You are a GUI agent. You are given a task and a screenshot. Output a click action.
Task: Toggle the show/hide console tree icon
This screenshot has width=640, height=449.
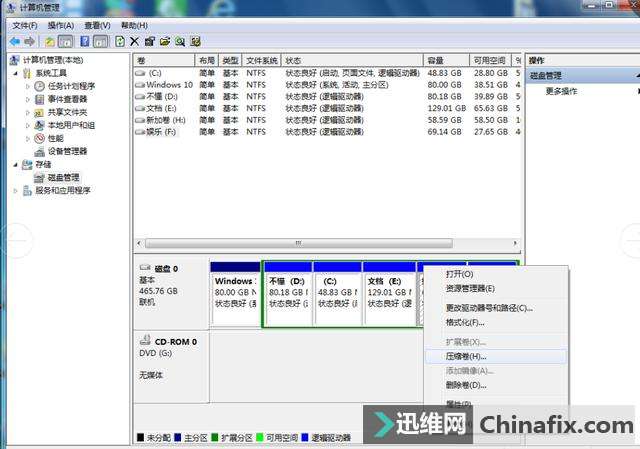[65, 42]
